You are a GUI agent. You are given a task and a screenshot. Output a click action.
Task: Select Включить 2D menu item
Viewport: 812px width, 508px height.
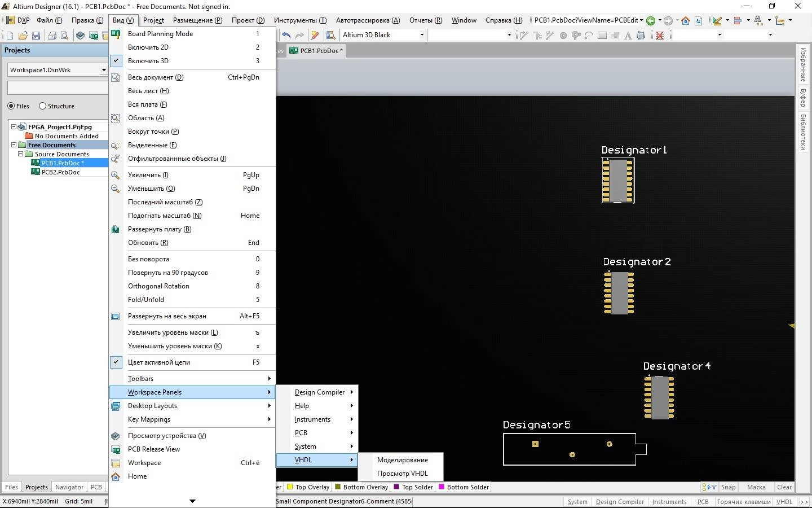(192, 47)
